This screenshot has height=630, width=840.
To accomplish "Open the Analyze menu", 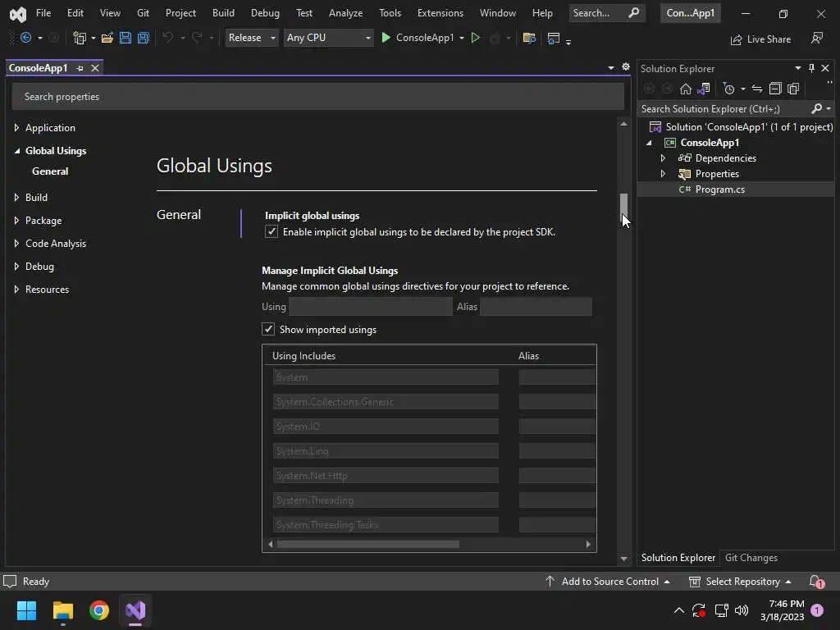I will (345, 13).
